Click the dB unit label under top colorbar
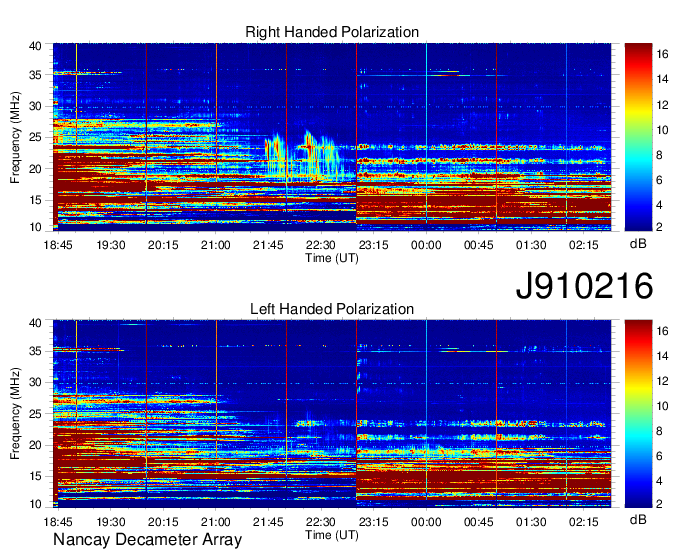This screenshot has width=680, height=552. (638, 244)
